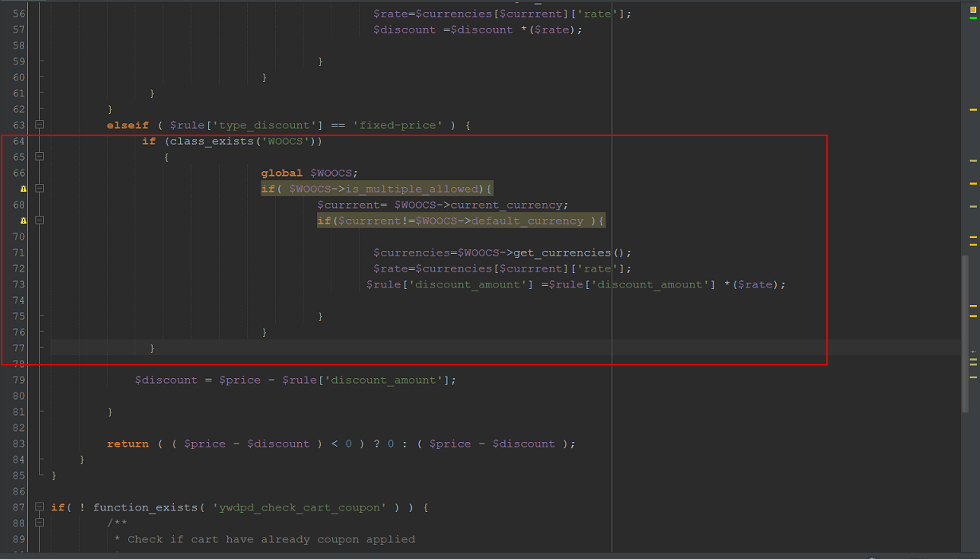Click the fold end marker at line 59
This screenshot has width=980, height=559.
39,61
